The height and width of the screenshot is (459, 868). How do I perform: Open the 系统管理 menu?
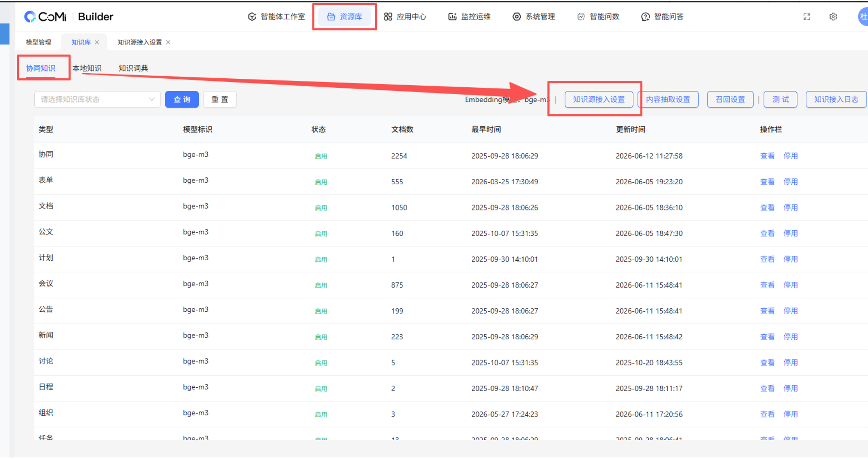point(534,17)
